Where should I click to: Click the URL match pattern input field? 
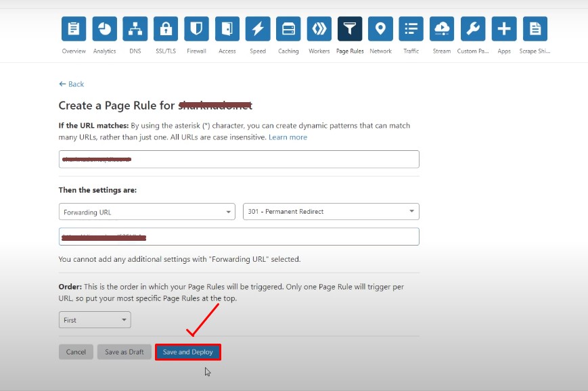239,159
